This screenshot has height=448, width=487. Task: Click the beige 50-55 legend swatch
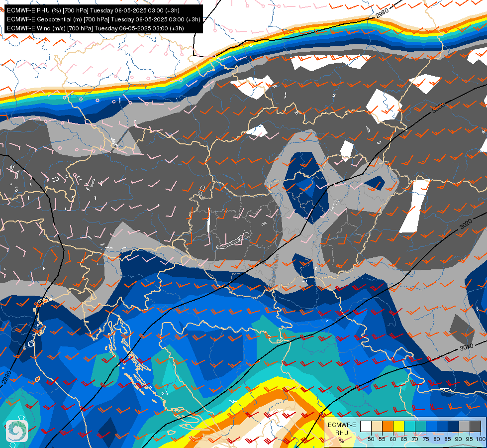pos(377,426)
